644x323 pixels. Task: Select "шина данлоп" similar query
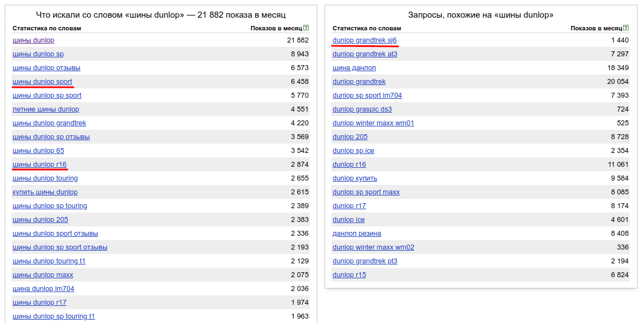pyautogui.click(x=354, y=68)
